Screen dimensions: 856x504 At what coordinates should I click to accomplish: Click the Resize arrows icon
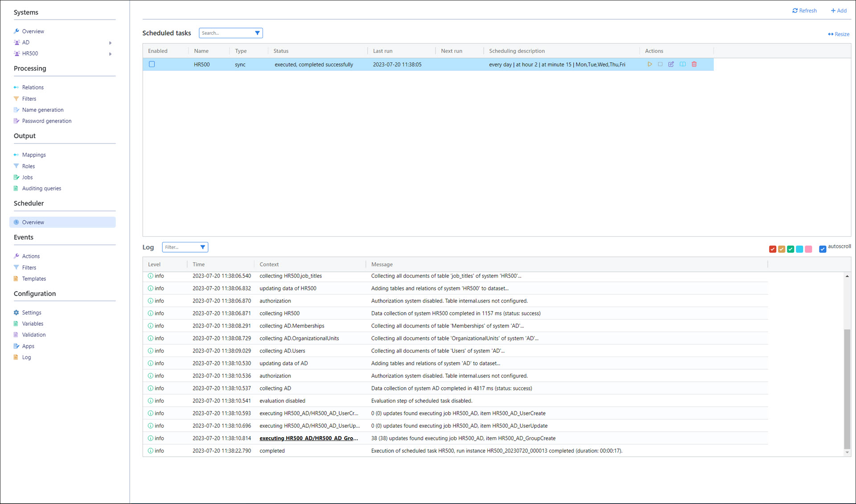(831, 34)
